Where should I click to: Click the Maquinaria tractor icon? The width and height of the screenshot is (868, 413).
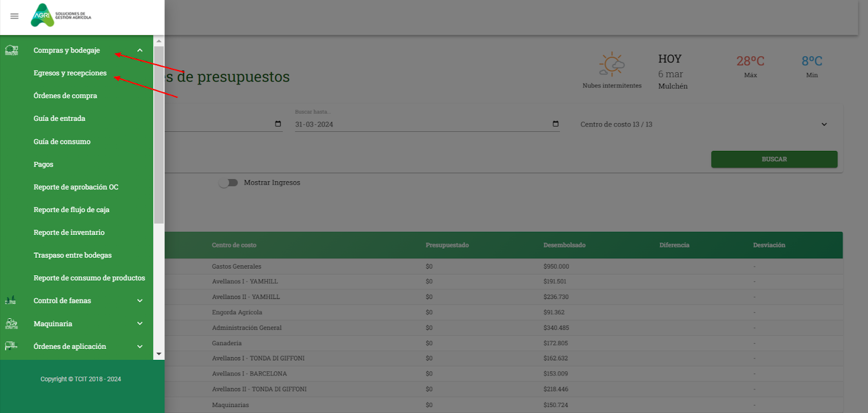(x=11, y=323)
